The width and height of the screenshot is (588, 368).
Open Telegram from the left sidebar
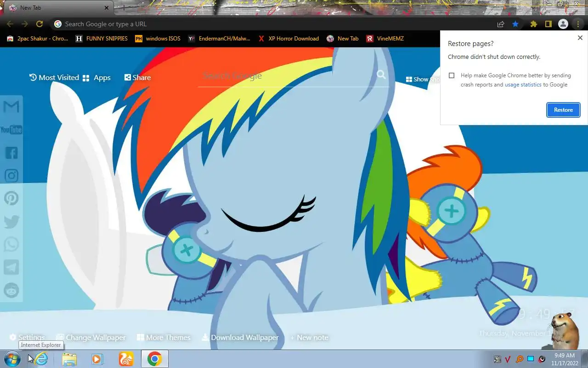coord(11,267)
